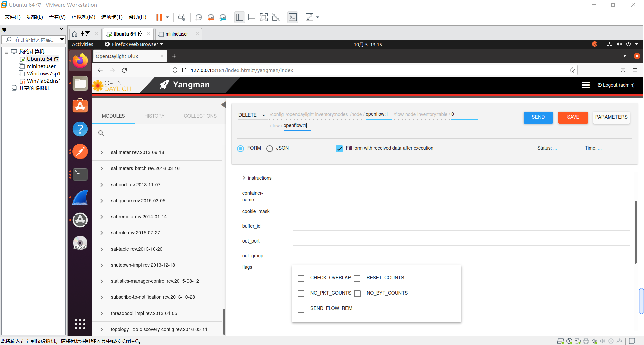Click the module search input field
644x345 pixels.
point(160,133)
